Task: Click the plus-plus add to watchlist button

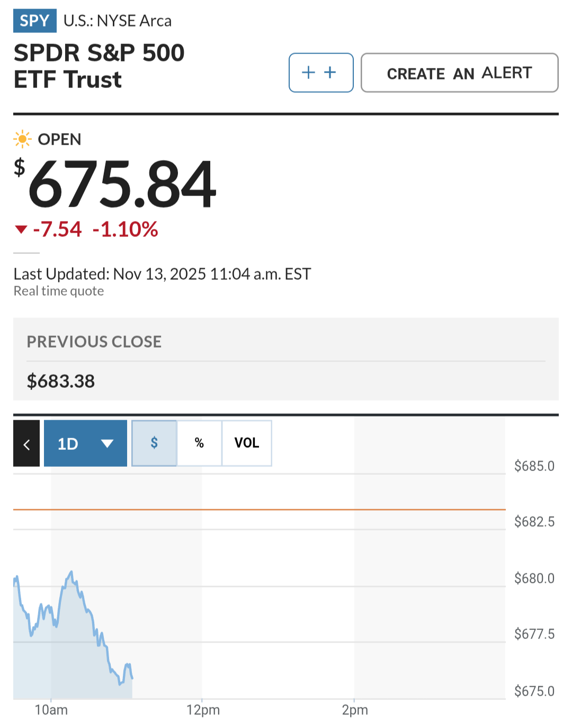Action: [321, 73]
